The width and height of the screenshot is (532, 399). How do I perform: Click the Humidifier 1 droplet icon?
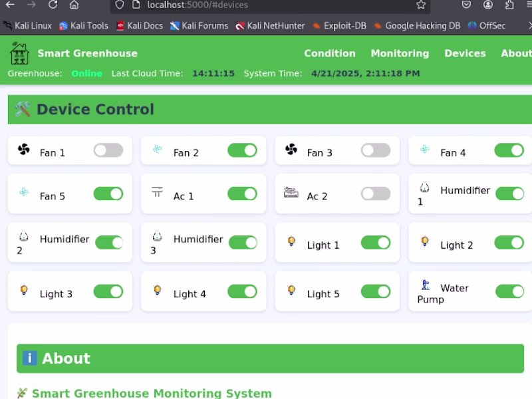[x=424, y=187]
